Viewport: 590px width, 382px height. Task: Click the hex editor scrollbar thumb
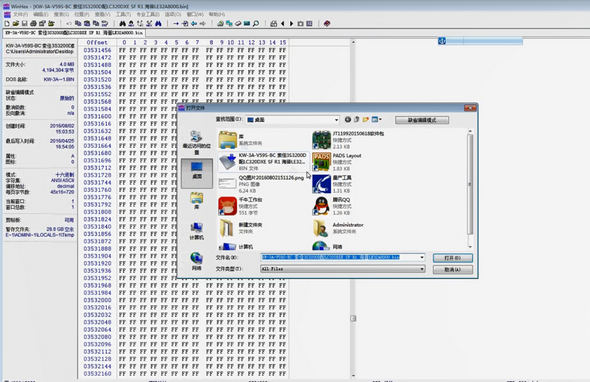pyautogui.click(x=353, y=318)
